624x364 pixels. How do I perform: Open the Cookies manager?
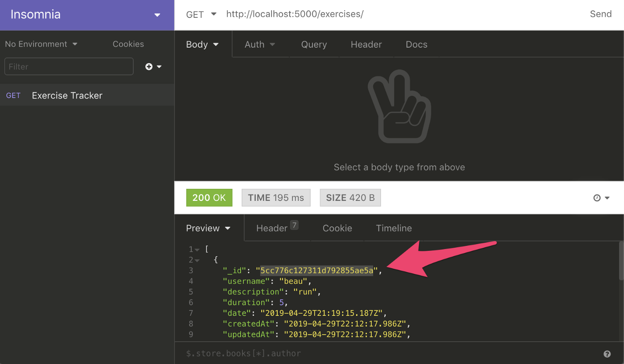tap(128, 44)
